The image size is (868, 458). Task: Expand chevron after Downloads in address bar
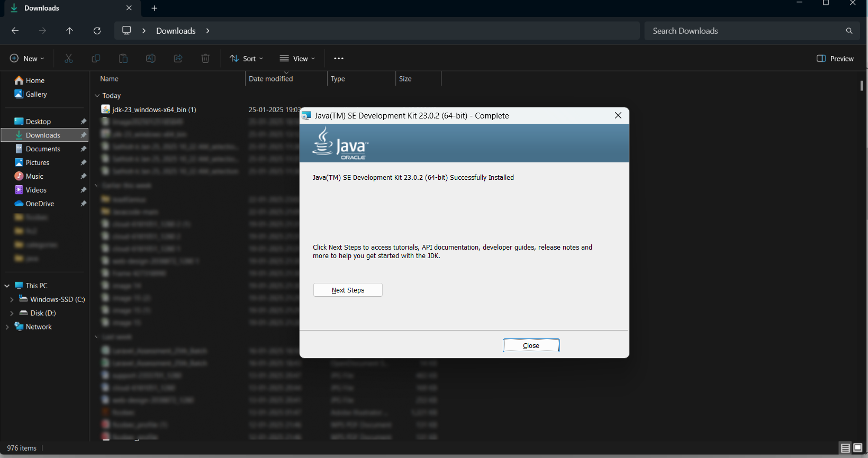[207, 31]
